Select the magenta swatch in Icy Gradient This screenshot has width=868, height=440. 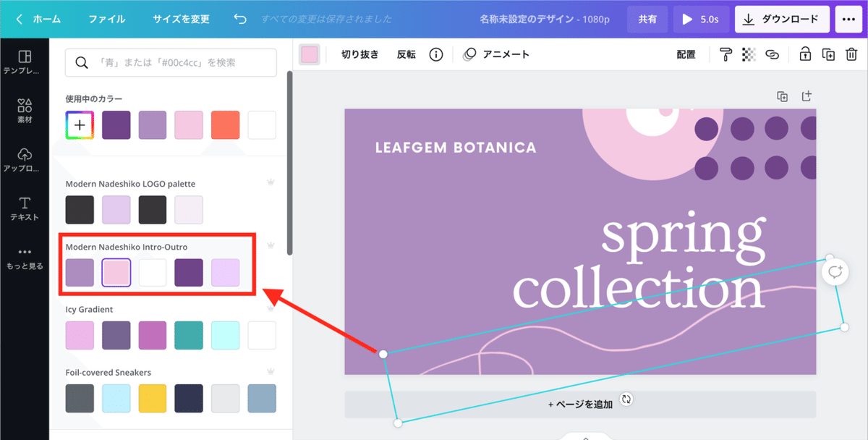tap(153, 335)
